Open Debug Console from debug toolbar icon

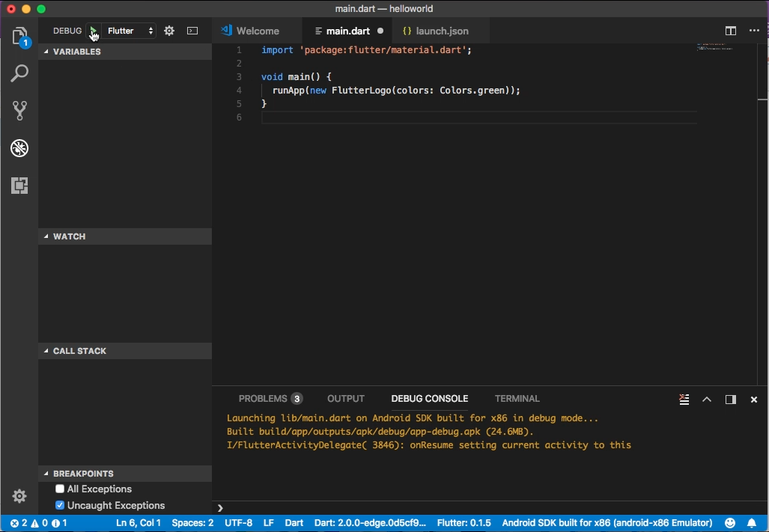(192, 31)
